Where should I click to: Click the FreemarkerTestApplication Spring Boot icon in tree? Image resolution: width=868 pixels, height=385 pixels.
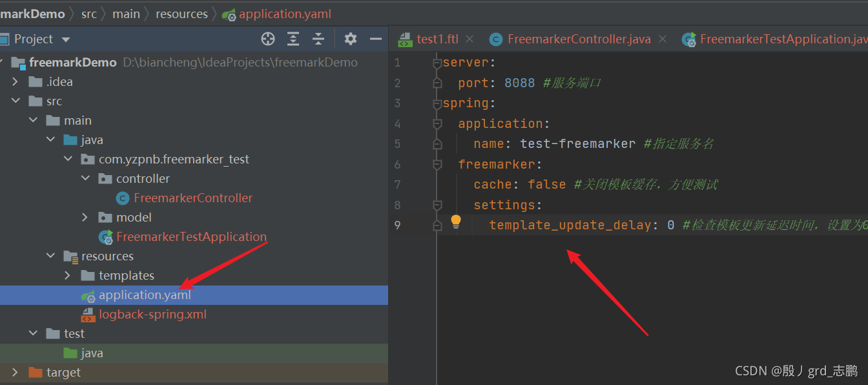[x=106, y=237]
